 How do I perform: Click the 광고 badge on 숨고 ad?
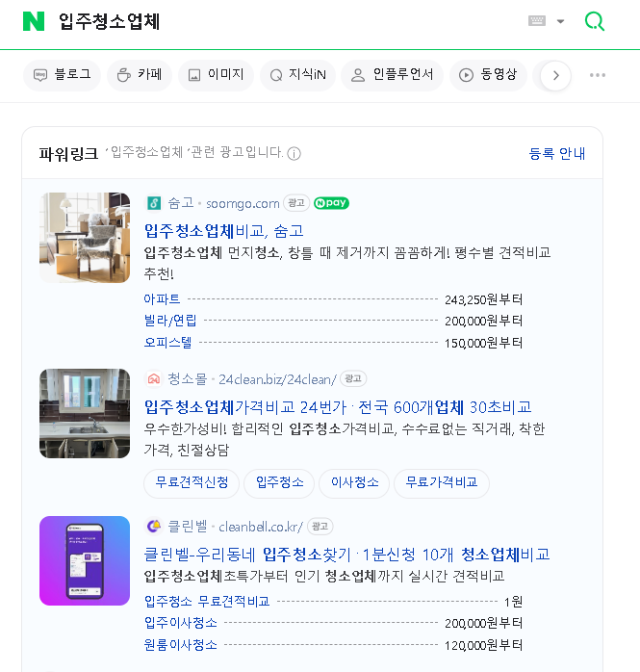296,203
